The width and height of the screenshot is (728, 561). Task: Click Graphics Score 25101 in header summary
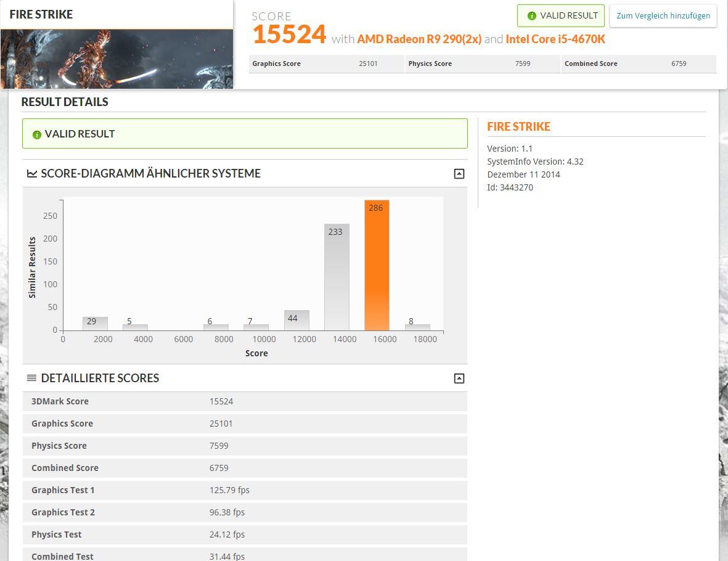coord(326,63)
